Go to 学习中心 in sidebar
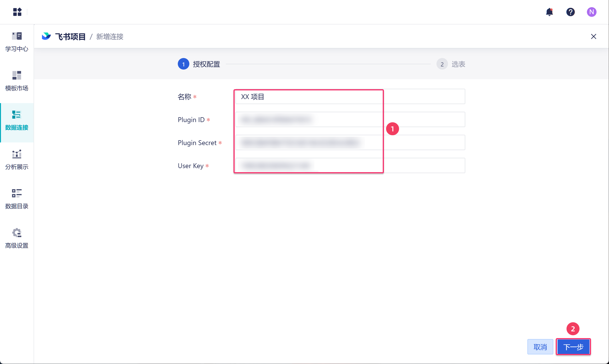 click(17, 42)
